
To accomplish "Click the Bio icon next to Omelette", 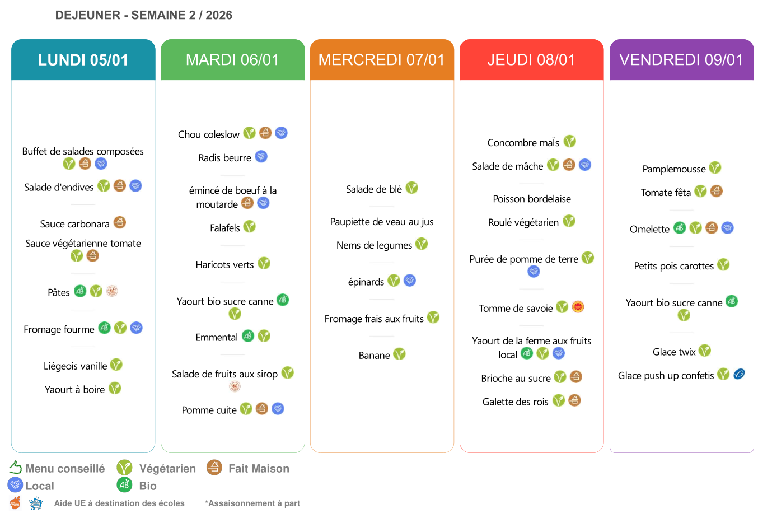I will (x=680, y=228).
